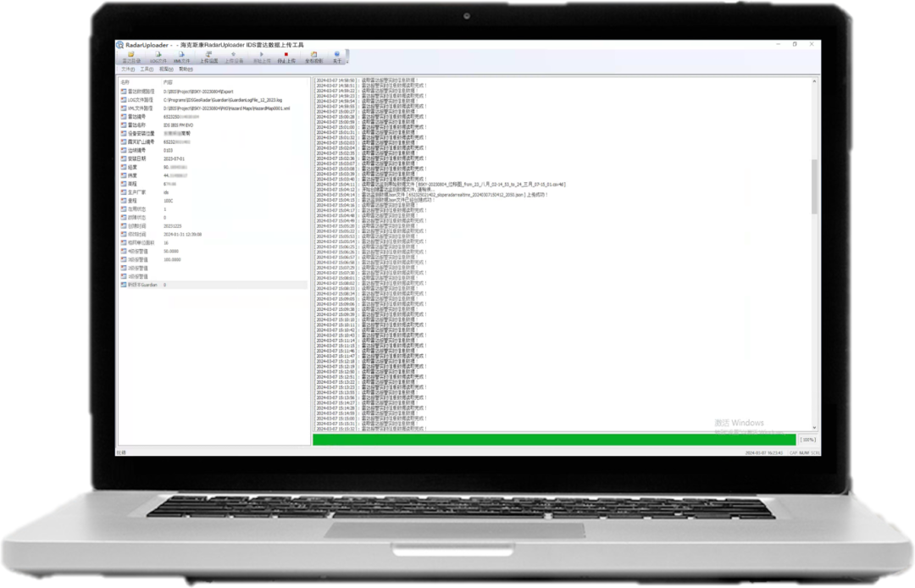915x588 pixels.
Task: Open the 帮助 menu
Action: pyautogui.click(x=186, y=69)
